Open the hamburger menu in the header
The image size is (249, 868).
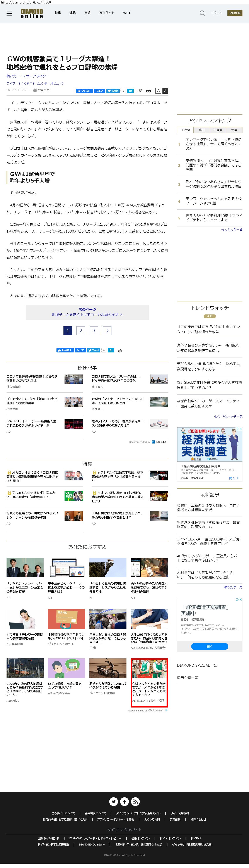9,13
